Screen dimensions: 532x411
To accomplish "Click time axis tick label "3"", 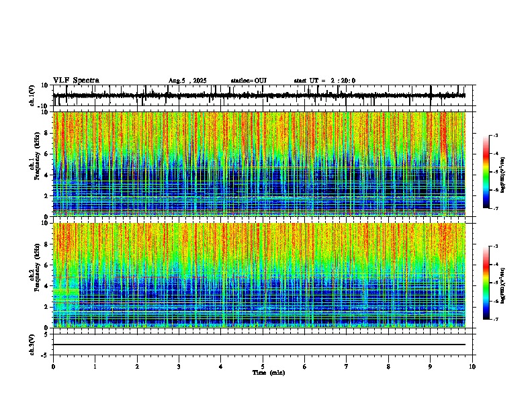I will pyautogui.click(x=179, y=367).
